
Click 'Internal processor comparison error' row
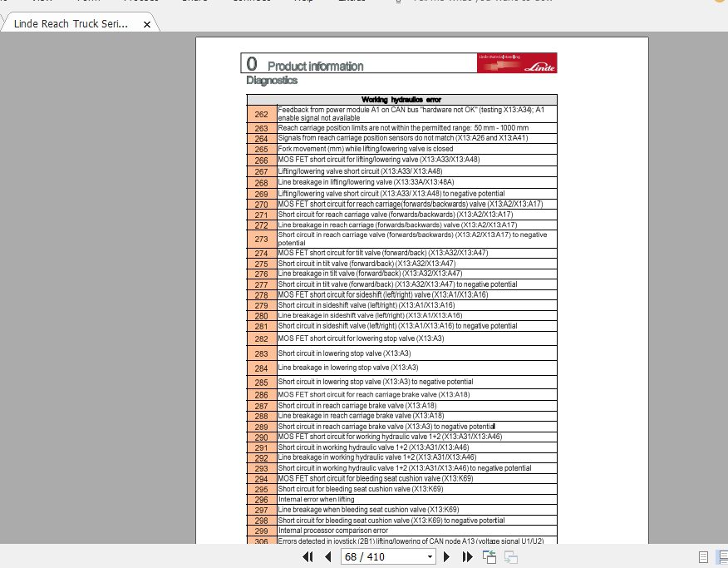(x=333, y=531)
